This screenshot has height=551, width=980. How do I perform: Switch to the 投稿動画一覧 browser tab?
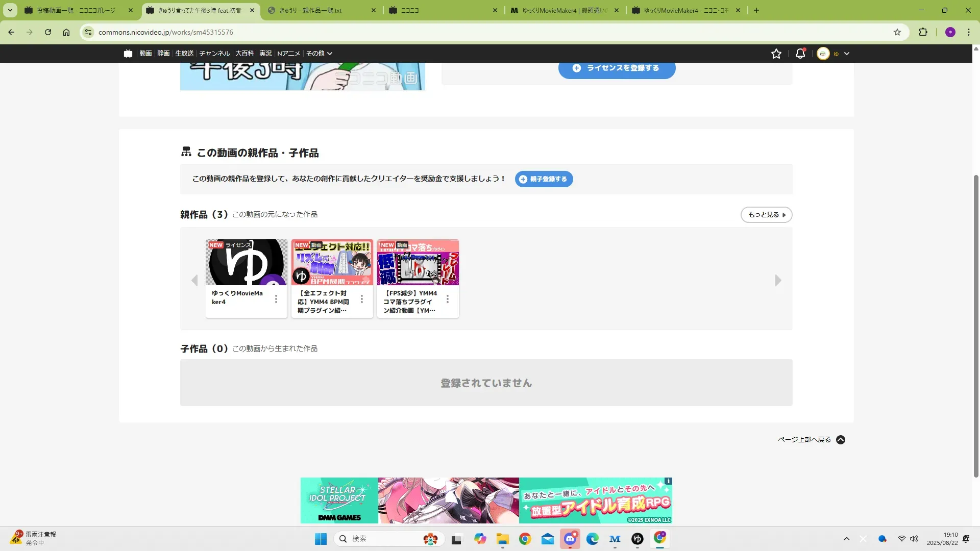point(76,10)
